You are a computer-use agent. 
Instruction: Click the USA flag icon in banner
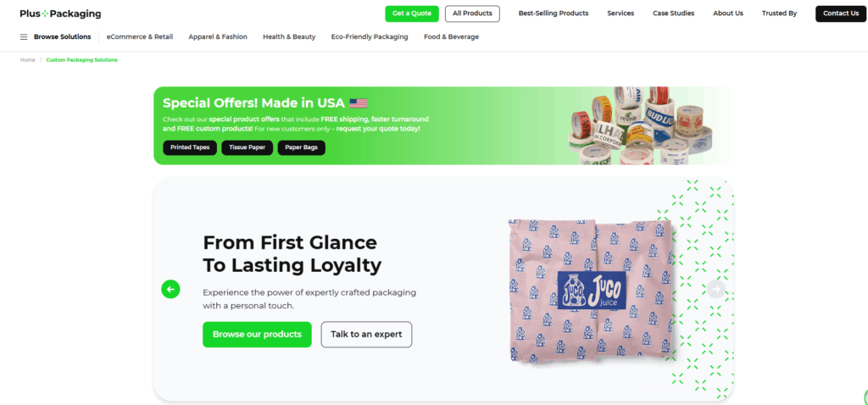(359, 103)
